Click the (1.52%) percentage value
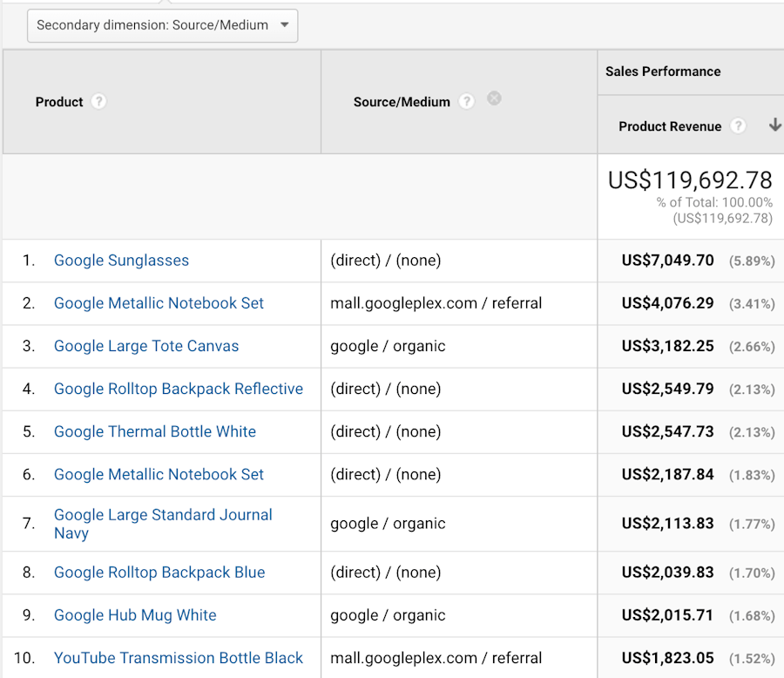 pos(752,659)
